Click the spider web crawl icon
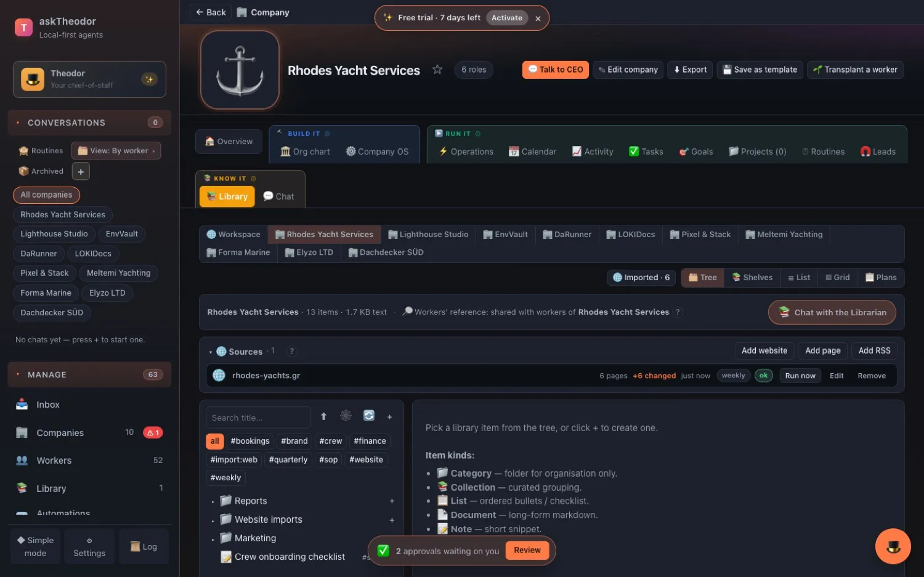Image resolution: width=924 pixels, height=577 pixels. click(346, 416)
